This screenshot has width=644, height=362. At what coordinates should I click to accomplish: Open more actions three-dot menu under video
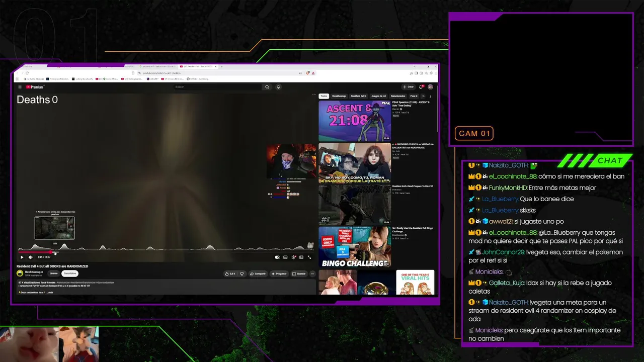point(312,274)
